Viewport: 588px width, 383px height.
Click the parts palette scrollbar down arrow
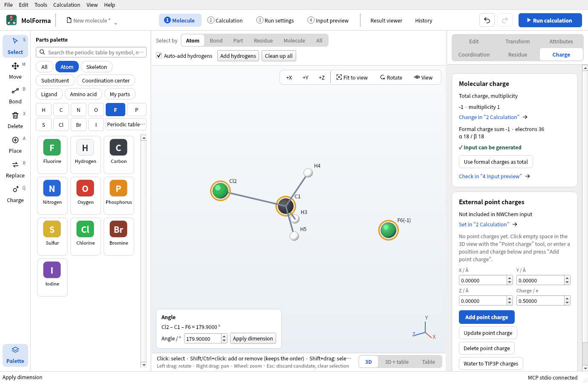pos(144,365)
